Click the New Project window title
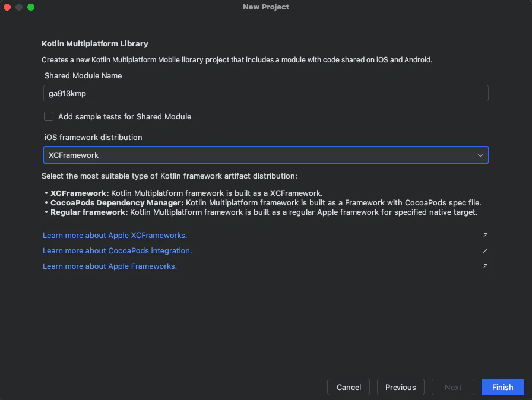Screen dimensions: 532x400 (x=266, y=7)
